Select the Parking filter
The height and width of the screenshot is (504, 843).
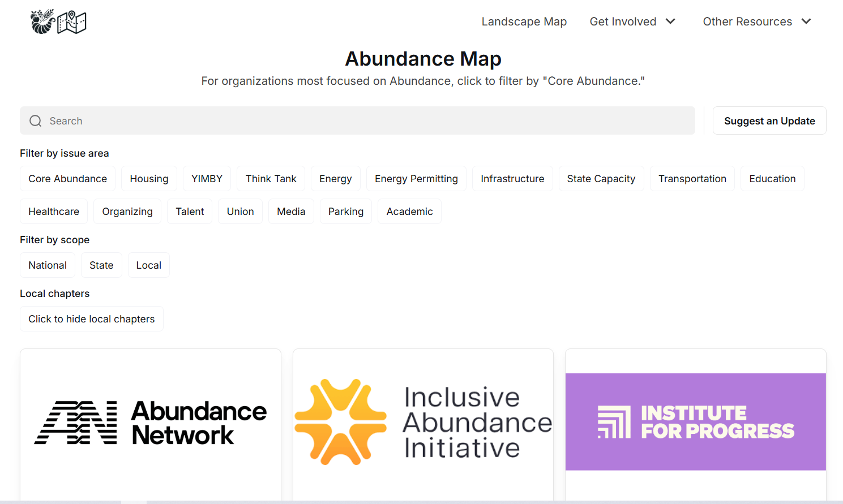pos(346,212)
